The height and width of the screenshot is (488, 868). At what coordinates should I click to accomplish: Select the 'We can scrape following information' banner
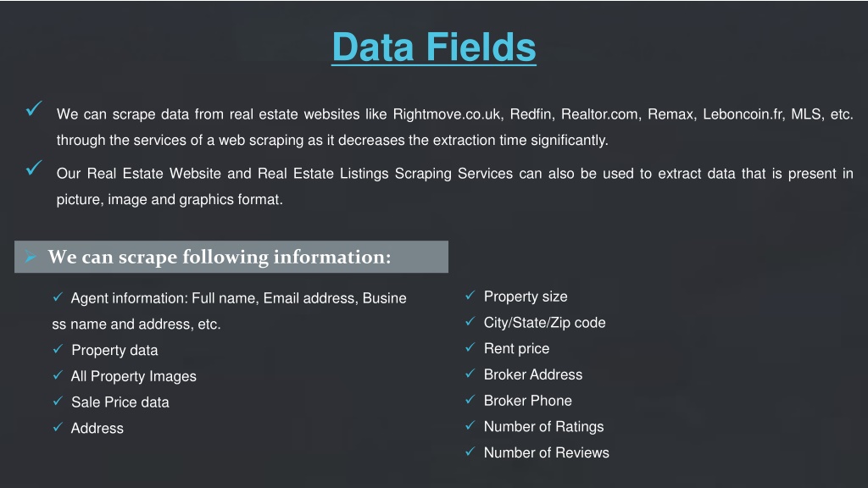231,257
